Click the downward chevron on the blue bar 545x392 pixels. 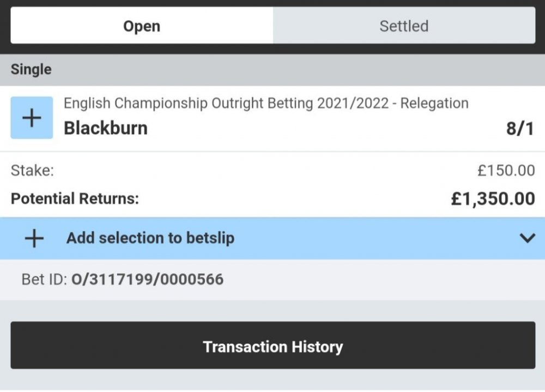pos(526,238)
